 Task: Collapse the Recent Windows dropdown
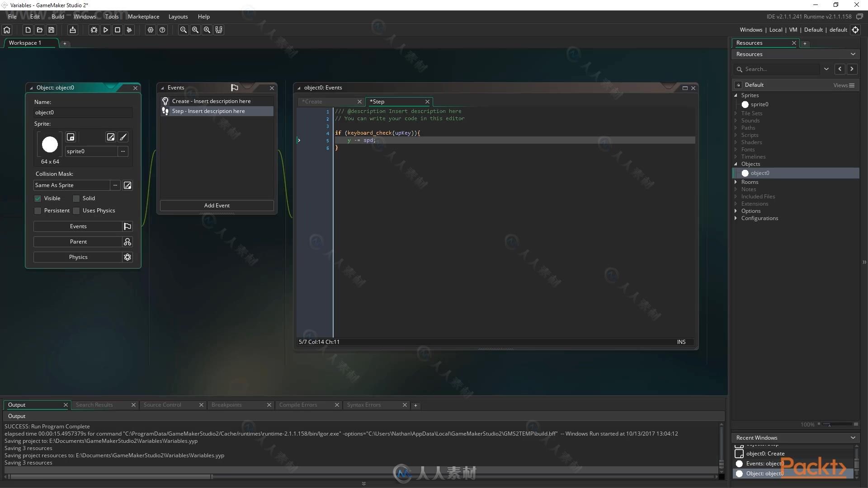pyautogui.click(x=853, y=437)
